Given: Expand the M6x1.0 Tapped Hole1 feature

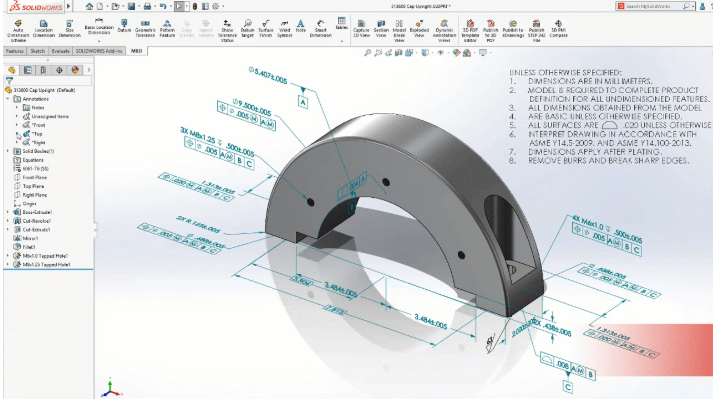Looking at the screenshot, I should pyautogui.click(x=8, y=256).
